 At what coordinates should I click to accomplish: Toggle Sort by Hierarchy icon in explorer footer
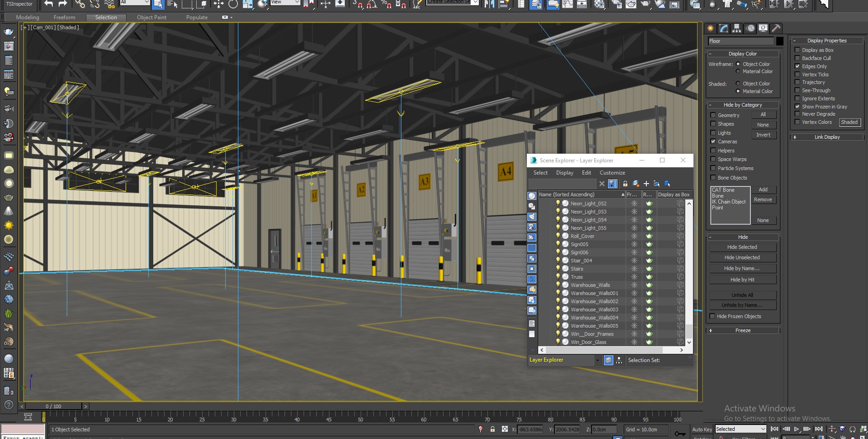point(619,360)
